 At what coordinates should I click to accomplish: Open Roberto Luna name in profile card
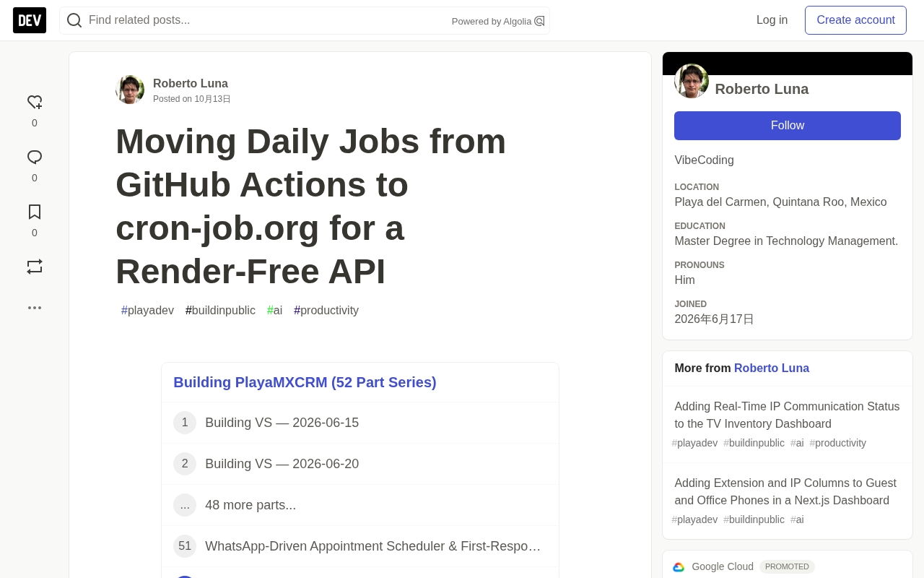(x=762, y=89)
